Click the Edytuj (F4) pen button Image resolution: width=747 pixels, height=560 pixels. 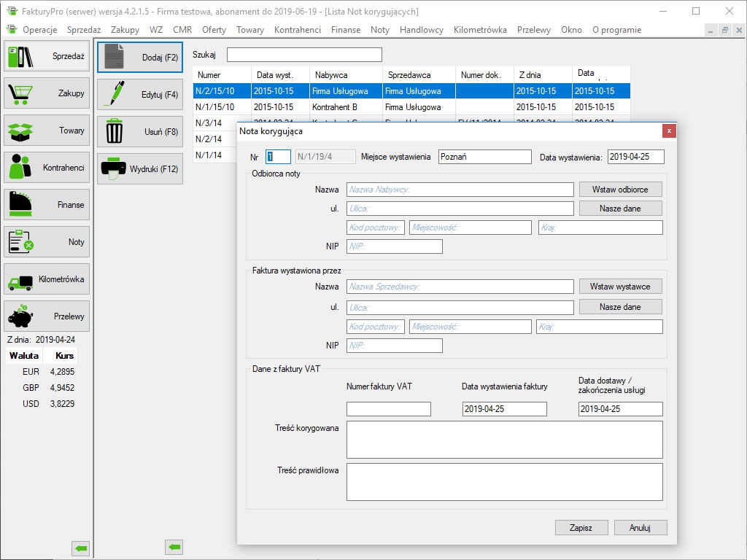140,95
